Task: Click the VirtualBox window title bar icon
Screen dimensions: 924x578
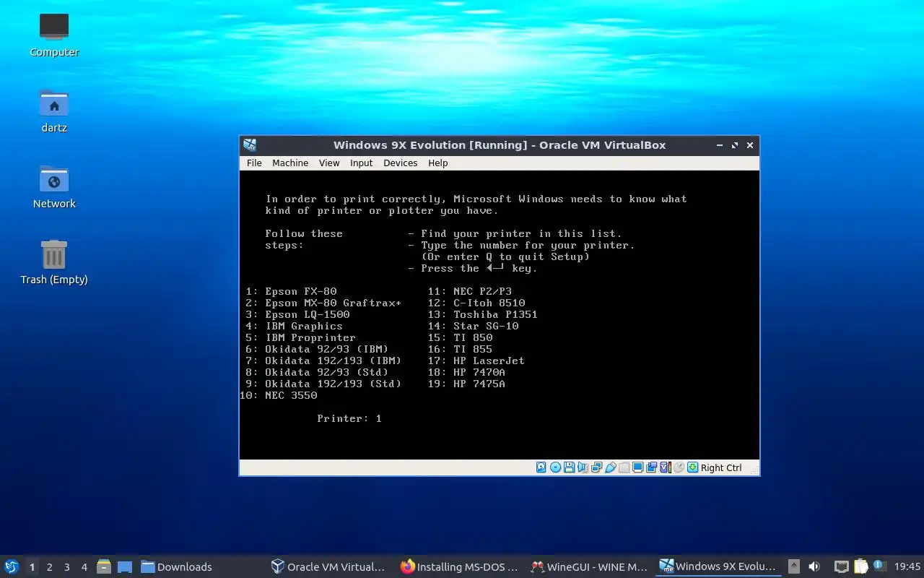Action: click(250, 145)
